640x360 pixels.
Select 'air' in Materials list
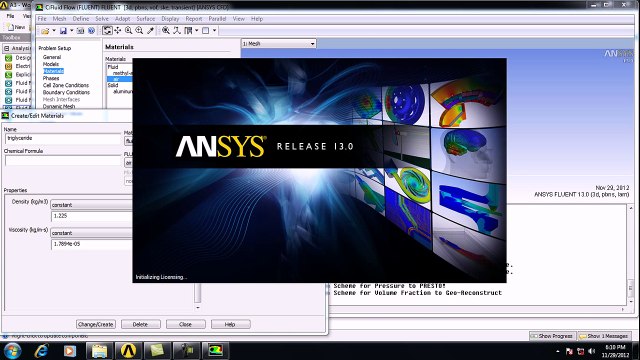[120, 79]
